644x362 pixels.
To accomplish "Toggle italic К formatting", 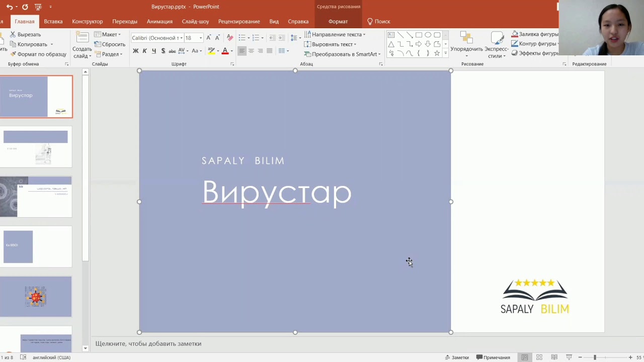I will pyautogui.click(x=144, y=51).
